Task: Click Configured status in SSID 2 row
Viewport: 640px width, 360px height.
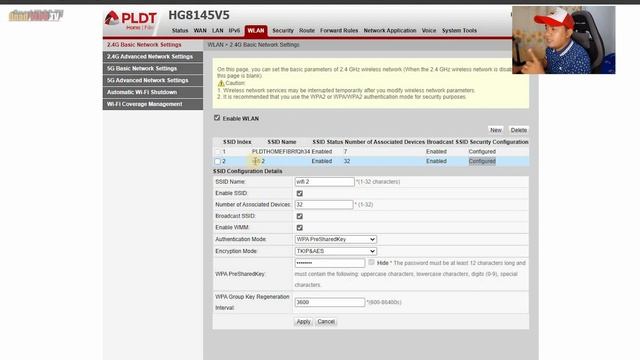Action: (x=482, y=161)
